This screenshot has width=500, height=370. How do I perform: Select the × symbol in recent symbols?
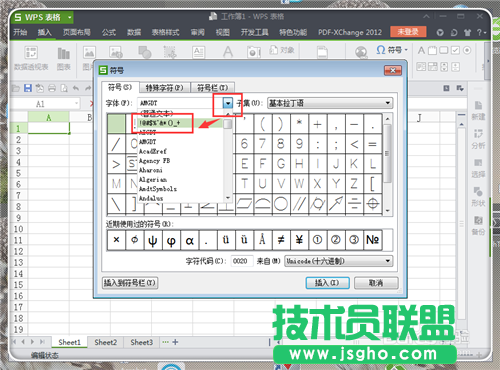(116, 240)
